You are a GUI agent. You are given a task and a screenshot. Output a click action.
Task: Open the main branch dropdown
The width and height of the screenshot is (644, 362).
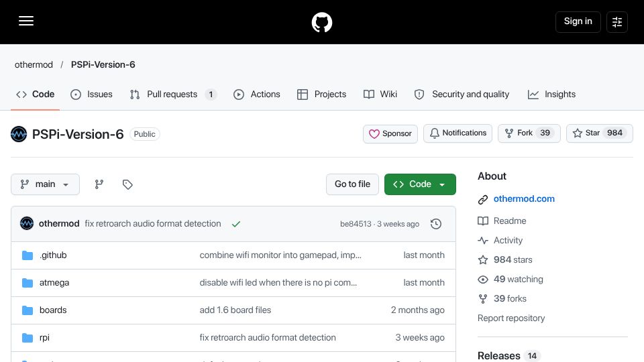[x=45, y=184]
